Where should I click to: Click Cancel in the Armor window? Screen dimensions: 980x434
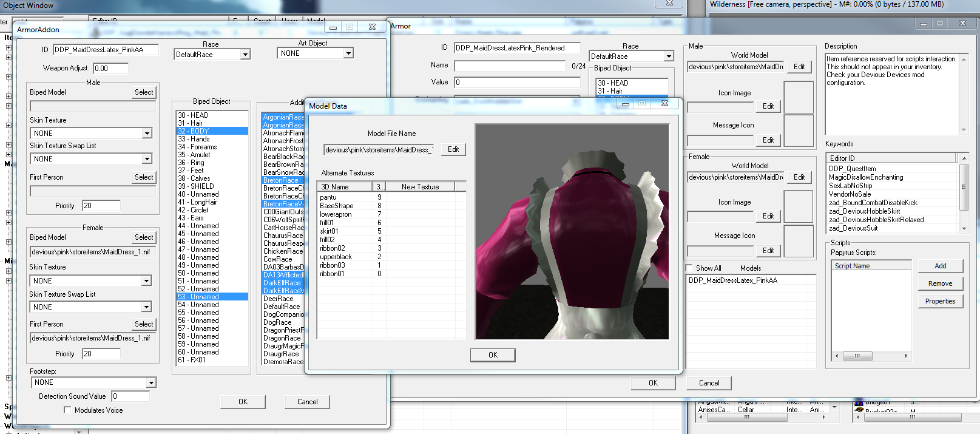coord(709,383)
